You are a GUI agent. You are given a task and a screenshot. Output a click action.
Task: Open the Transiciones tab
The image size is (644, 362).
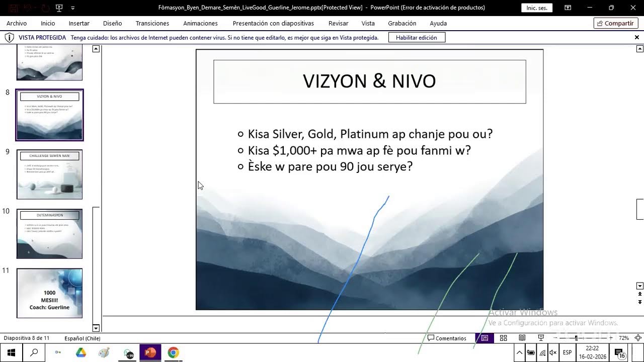point(152,23)
